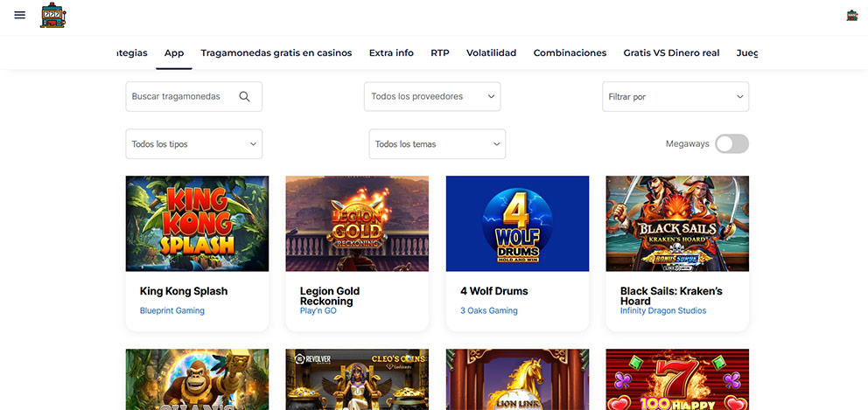Image resolution: width=868 pixels, height=410 pixels.
Task: Click the Legion Gold Reckoning title
Action: click(x=330, y=296)
